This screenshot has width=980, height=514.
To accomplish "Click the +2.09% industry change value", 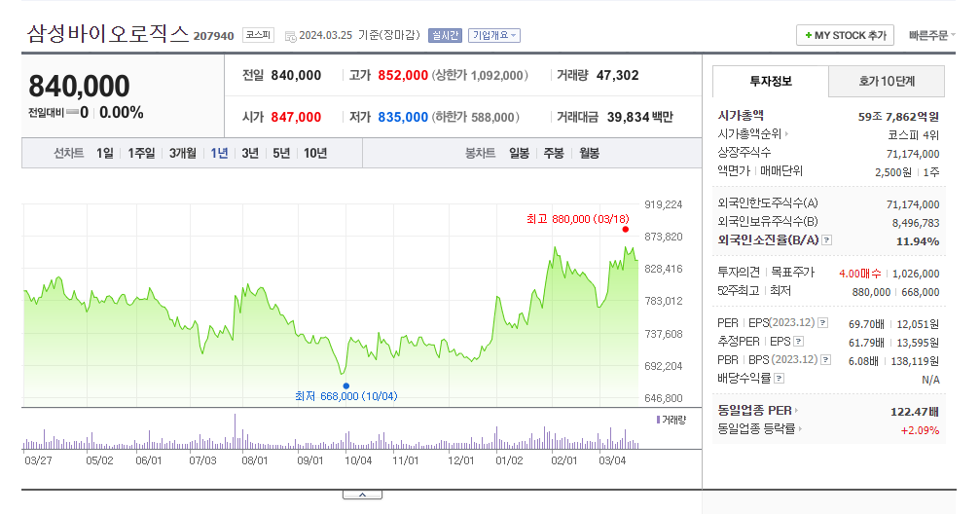I will (920, 430).
